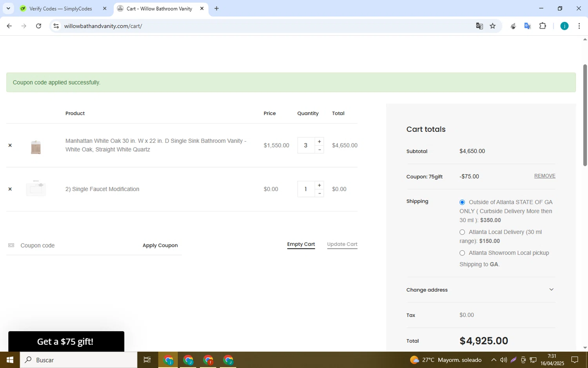Show hidden system tray icons

pyautogui.click(x=494, y=360)
